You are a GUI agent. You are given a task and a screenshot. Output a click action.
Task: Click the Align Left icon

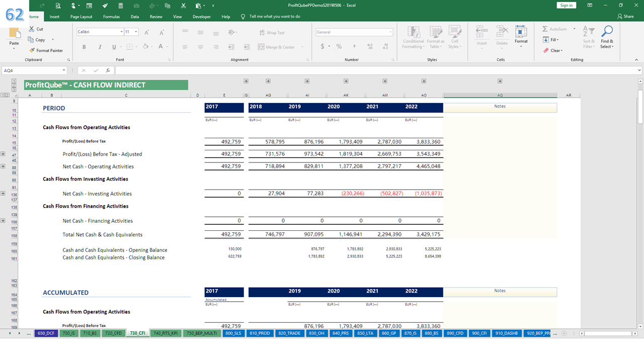[185, 47]
